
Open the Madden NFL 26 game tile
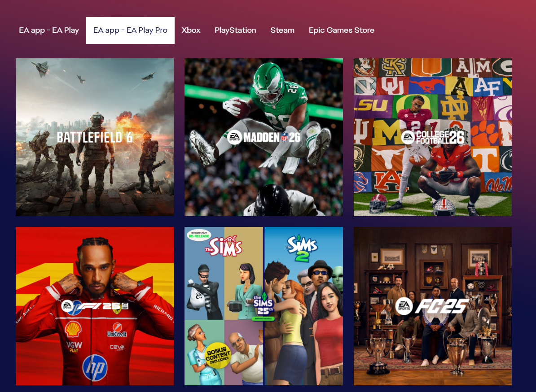point(264,137)
